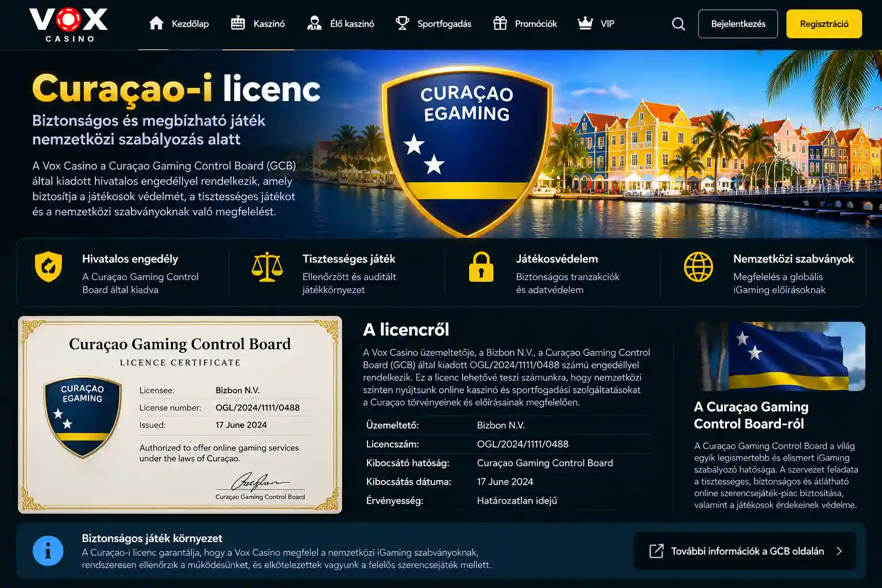Click the external link icon on GCB button
Image resolution: width=882 pixels, height=588 pixels.
tap(656, 551)
